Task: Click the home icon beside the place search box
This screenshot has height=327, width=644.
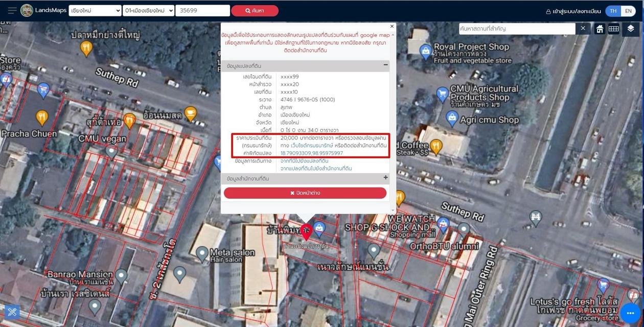Action: coord(600,29)
